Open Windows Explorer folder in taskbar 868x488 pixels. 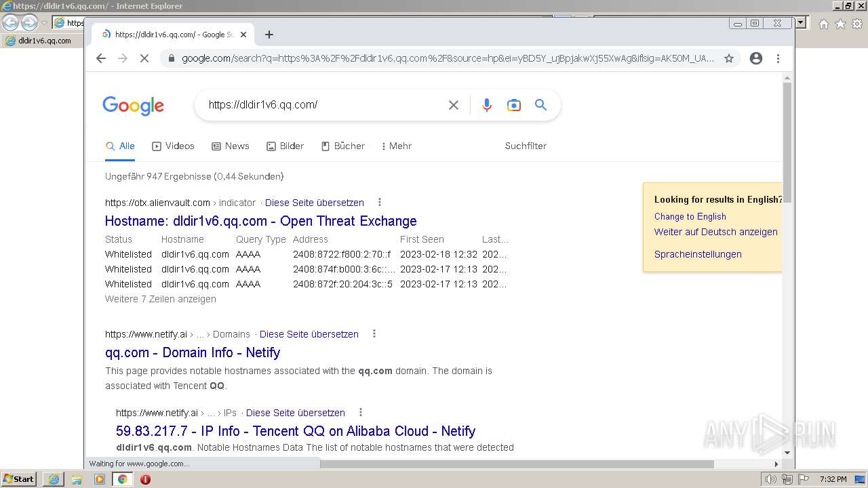tap(77, 479)
